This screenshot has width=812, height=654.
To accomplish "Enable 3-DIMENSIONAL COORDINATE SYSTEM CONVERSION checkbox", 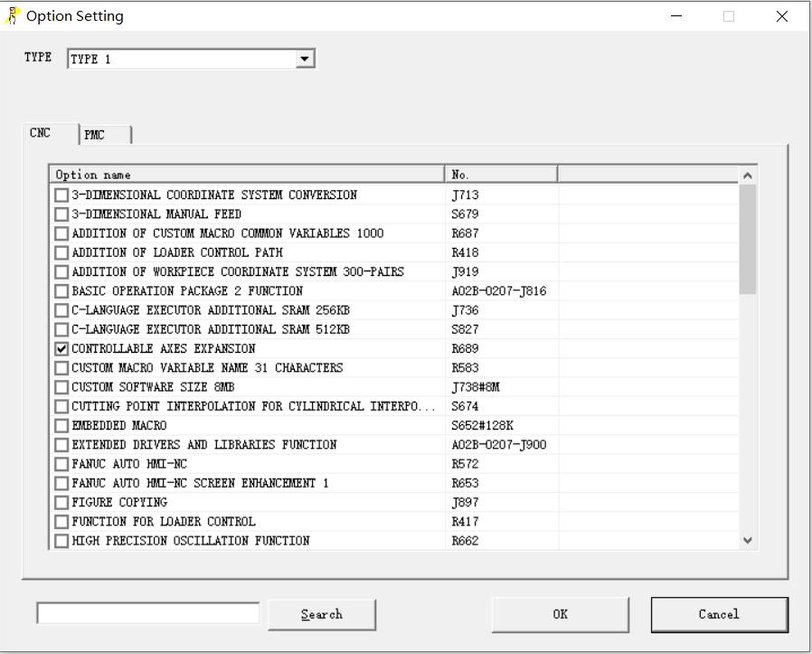I will [x=61, y=195].
